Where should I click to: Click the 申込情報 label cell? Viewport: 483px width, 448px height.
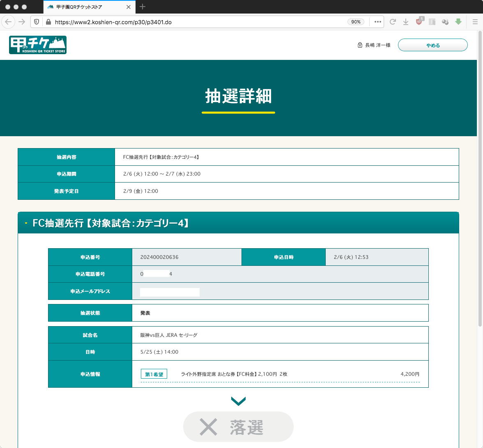point(90,374)
